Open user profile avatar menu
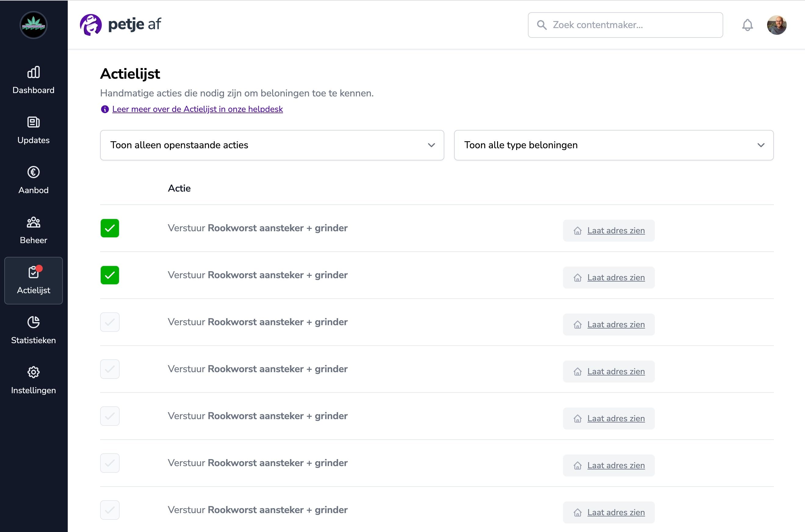This screenshot has height=532, width=805. (x=777, y=25)
